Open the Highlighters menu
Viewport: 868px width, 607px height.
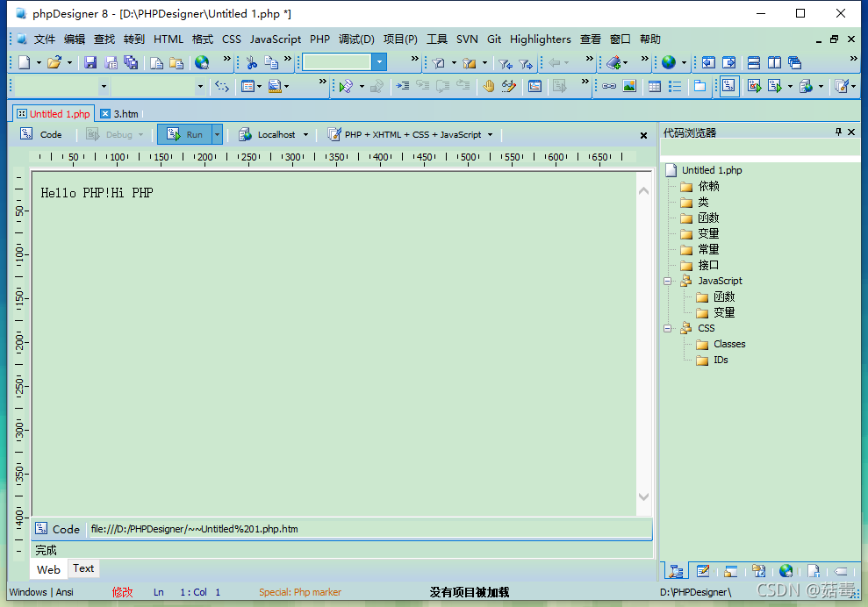541,39
